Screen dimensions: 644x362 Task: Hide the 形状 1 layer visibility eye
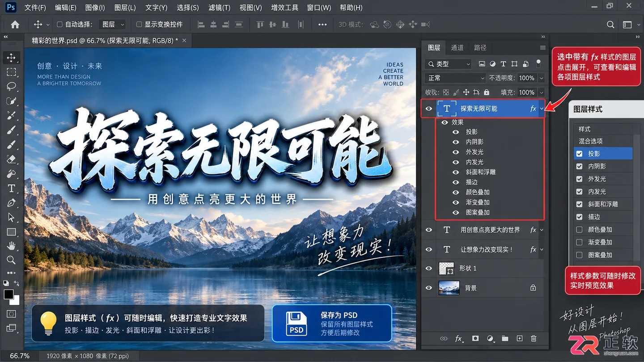tap(429, 268)
